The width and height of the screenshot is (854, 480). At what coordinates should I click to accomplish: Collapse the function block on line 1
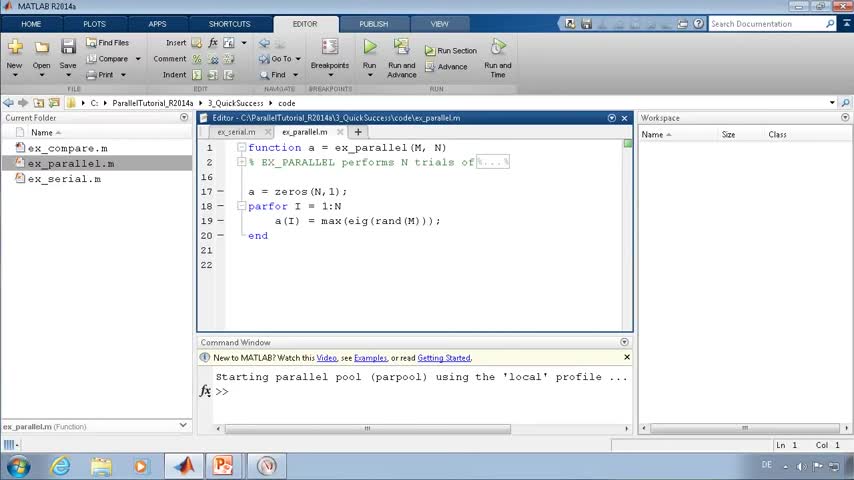click(241, 147)
